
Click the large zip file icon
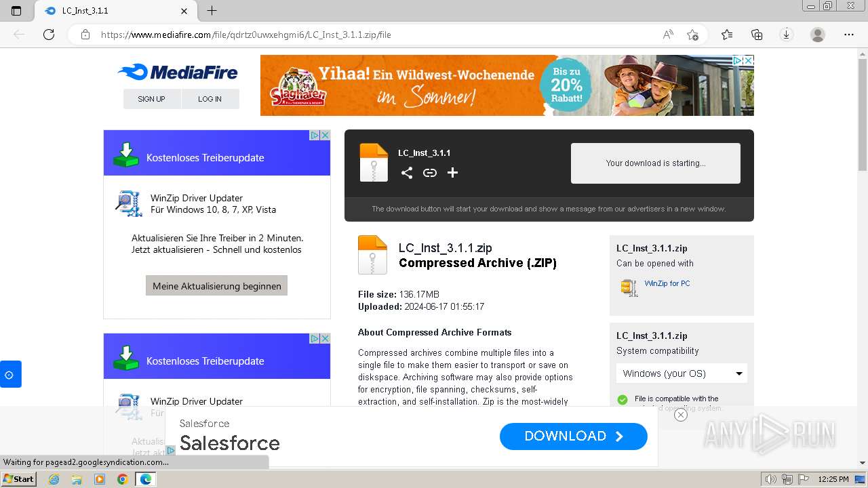pyautogui.click(x=372, y=255)
